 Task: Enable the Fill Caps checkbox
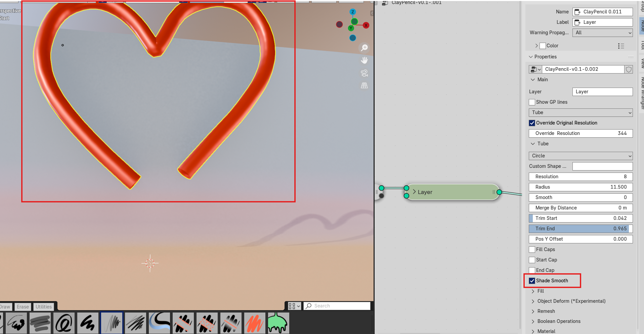click(x=532, y=249)
